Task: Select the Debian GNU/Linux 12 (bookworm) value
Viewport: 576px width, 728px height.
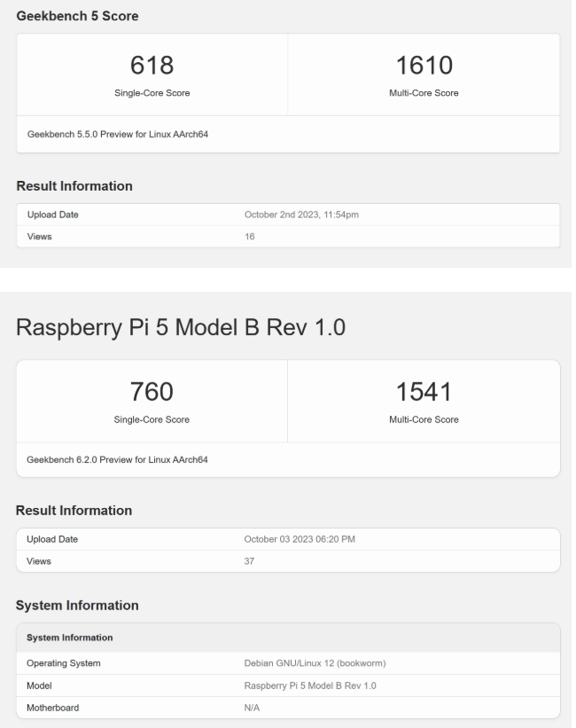Action: click(315, 663)
